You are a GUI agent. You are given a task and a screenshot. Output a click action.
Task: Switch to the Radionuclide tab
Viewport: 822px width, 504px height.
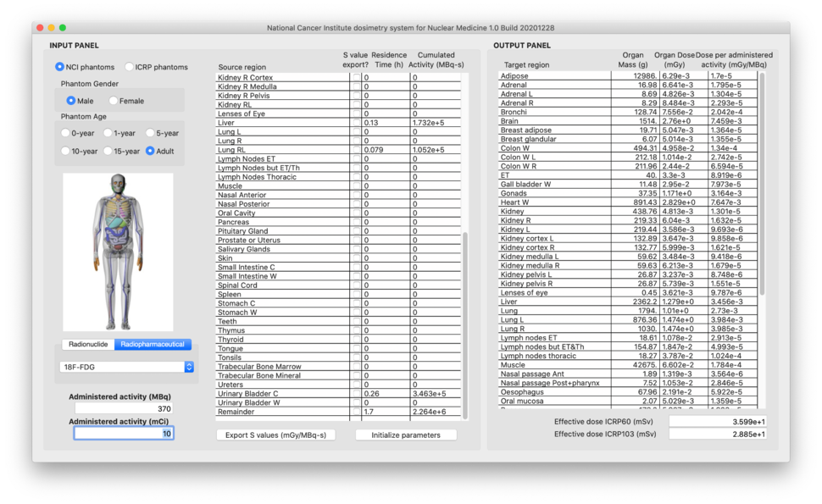pyautogui.click(x=88, y=345)
